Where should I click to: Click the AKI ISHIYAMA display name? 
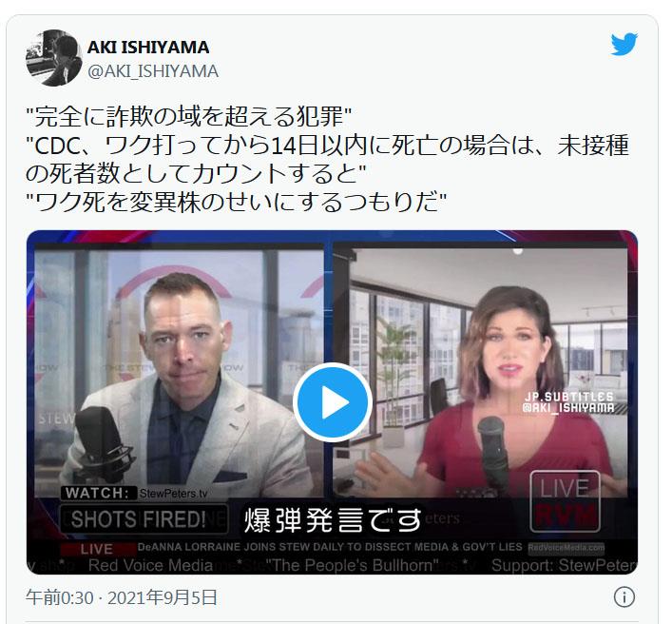pos(148,48)
